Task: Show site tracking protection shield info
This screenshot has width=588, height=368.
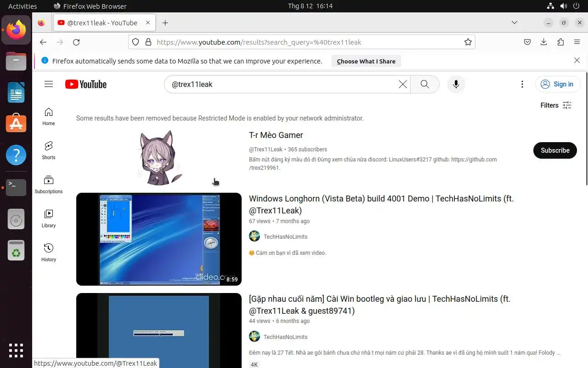Action: coord(136,42)
